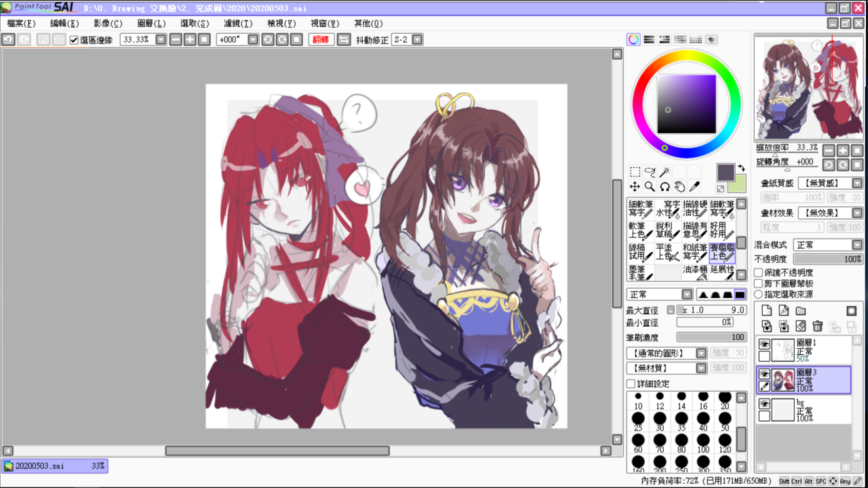This screenshot has width=868, height=488.
Task: Rotate canvas counterclockwise from toolbar
Action: (x=268, y=40)
